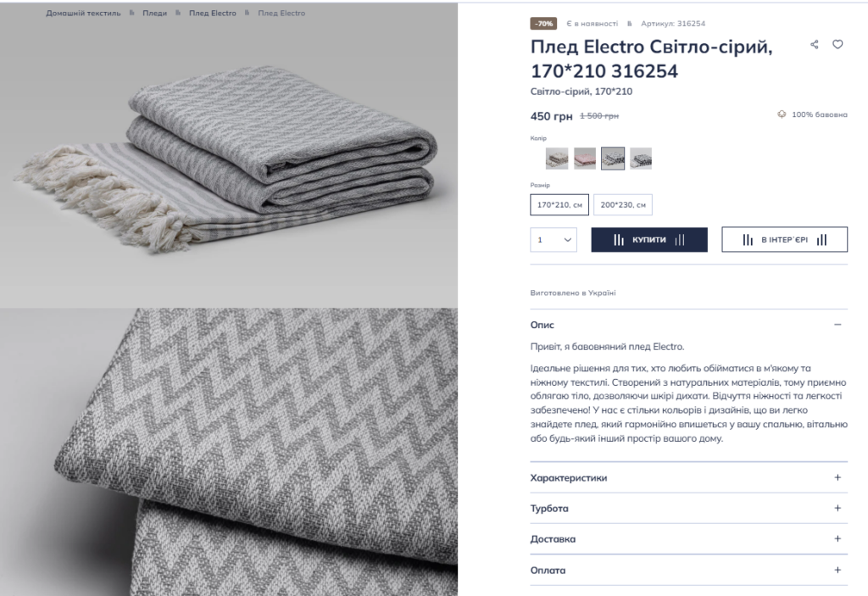Choose the pink color thumbnail swatch
868x596 pixels.
[585, 159]
